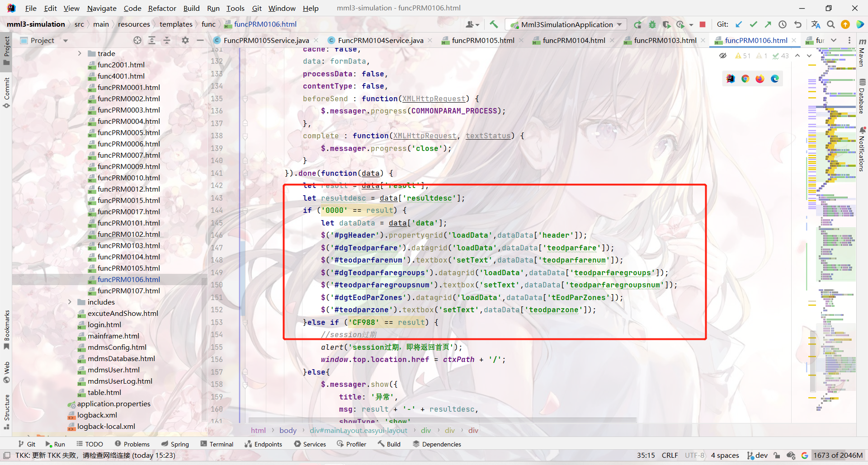Stop the running application with red square
The width and height of the screenshot is (868, 465).
702,24
